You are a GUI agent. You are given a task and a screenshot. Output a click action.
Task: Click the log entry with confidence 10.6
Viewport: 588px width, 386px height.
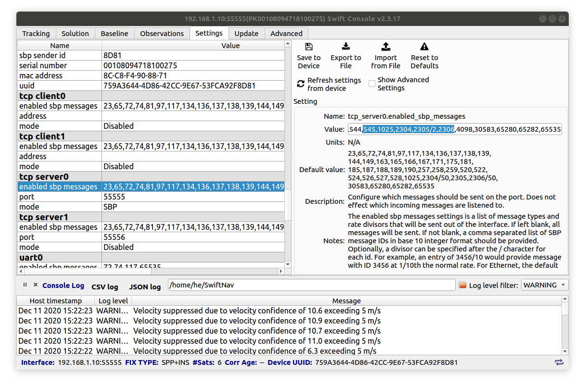(x=290, y=311)
